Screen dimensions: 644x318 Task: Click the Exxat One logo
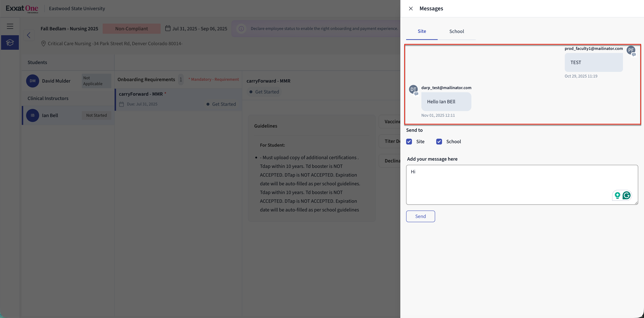click(22, 9)
